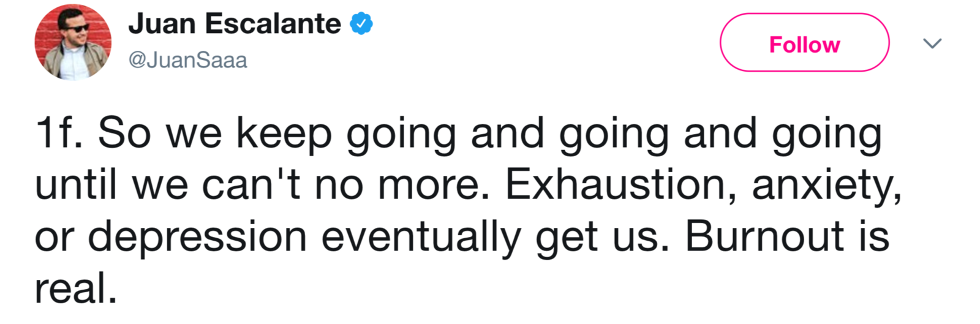Click the word 'eventually' in the tweet
This screenshot has width=980, height=324.
(x=421, y=237)
